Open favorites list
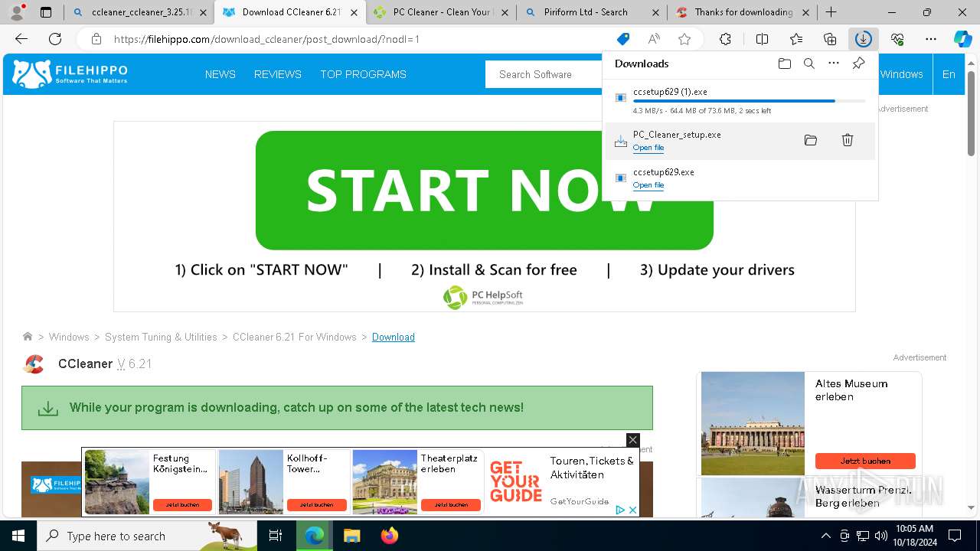The image size is (980, 551). tap(796, 39)
